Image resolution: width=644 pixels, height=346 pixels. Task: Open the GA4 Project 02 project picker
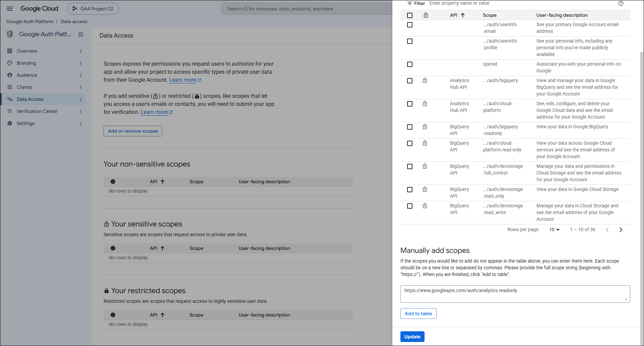point(93,9)
